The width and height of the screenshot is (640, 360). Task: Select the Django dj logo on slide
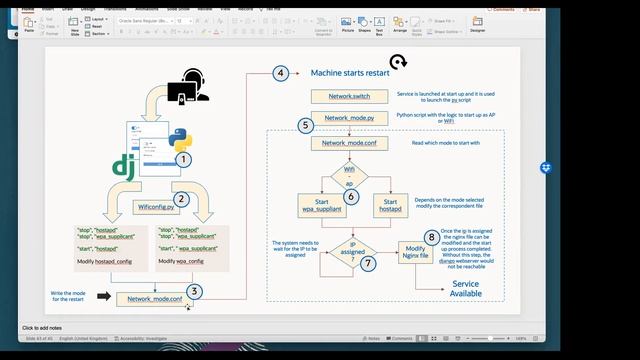(124, 167)
